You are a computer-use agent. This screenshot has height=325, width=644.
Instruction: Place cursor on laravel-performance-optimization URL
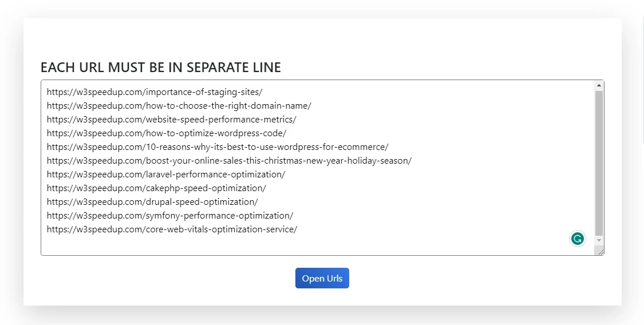pos(165,175)
